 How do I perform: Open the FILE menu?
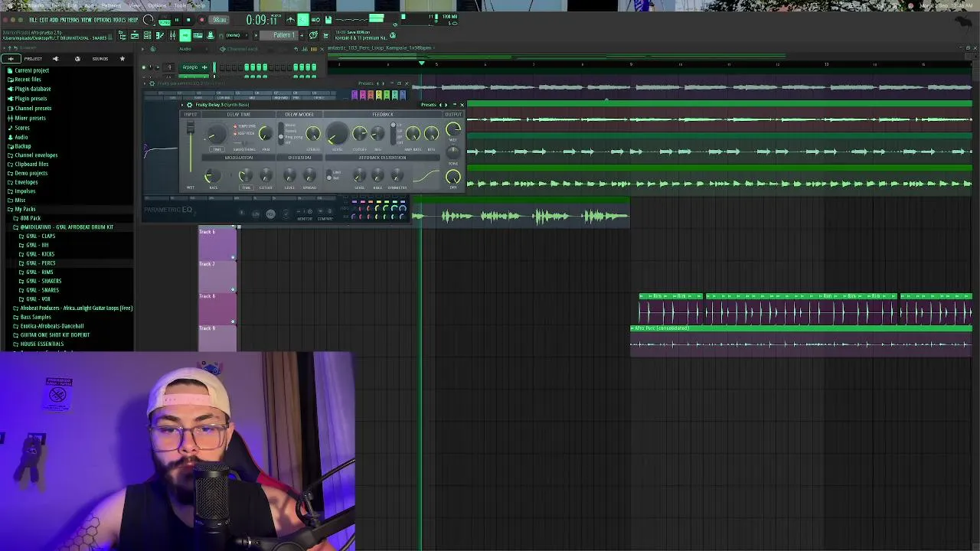34,20
